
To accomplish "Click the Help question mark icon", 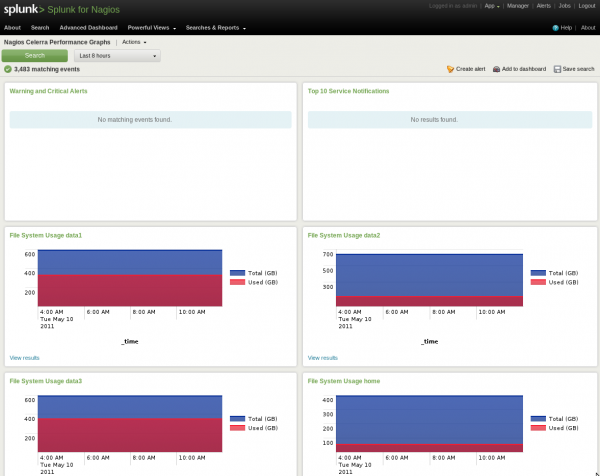I will 556,28.
